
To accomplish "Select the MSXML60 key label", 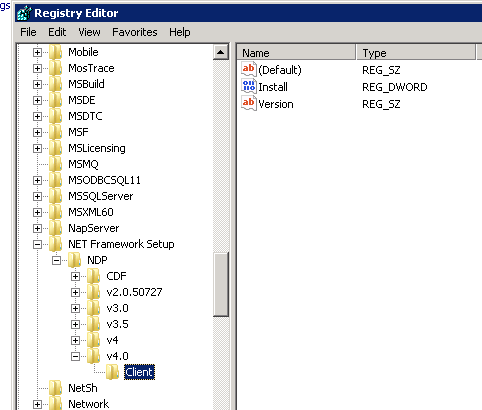I will coord(91,212).
